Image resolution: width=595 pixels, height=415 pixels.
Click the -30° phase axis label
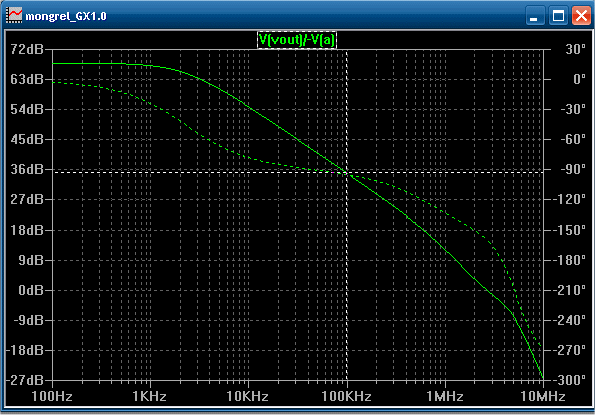[573, 109]
